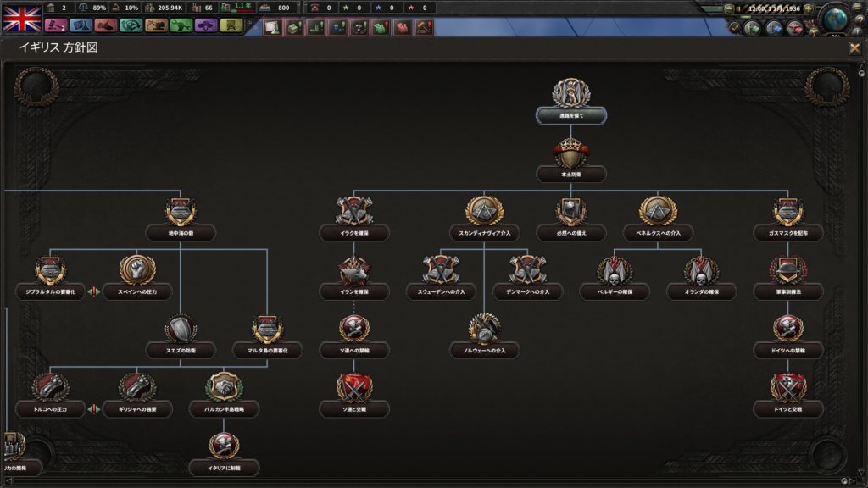Viewport: 868px width, 488px height.
Task: Click the red air experience star
Action: (411, 8)
